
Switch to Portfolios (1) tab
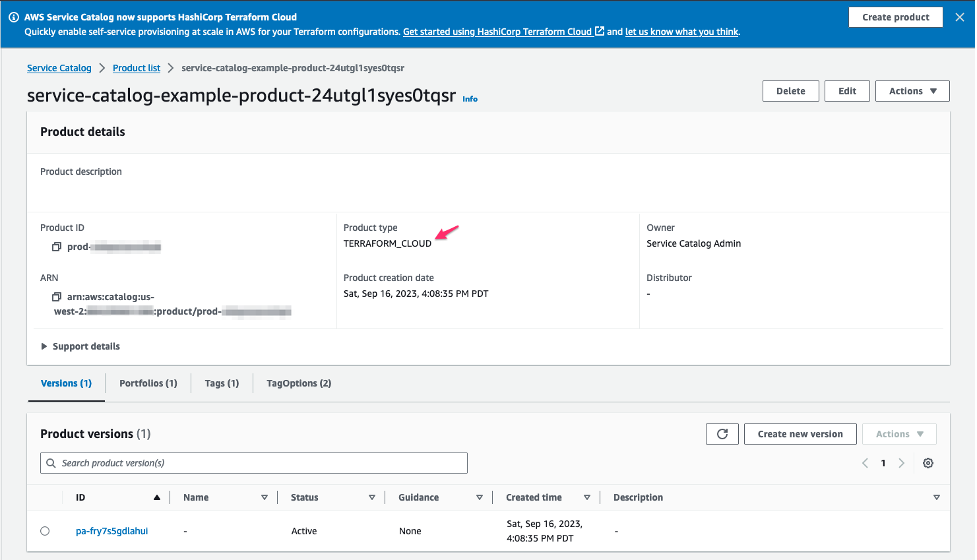[x=148, y=383]
